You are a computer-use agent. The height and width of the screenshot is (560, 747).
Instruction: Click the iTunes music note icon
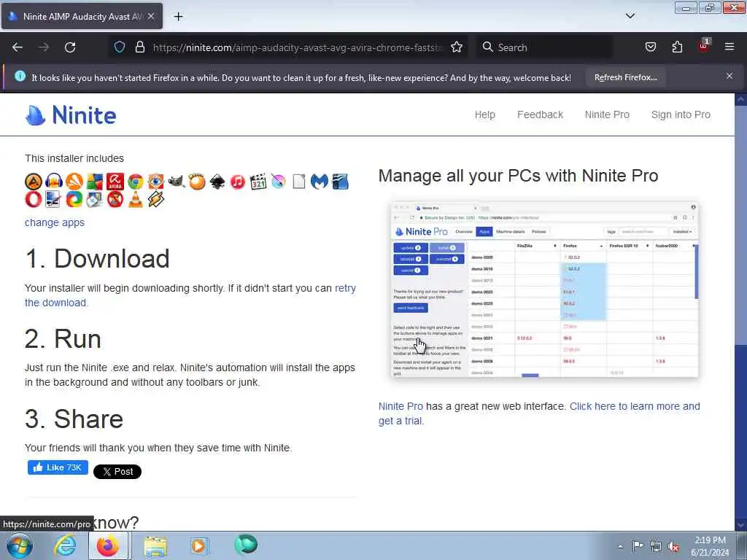[238, 182]
